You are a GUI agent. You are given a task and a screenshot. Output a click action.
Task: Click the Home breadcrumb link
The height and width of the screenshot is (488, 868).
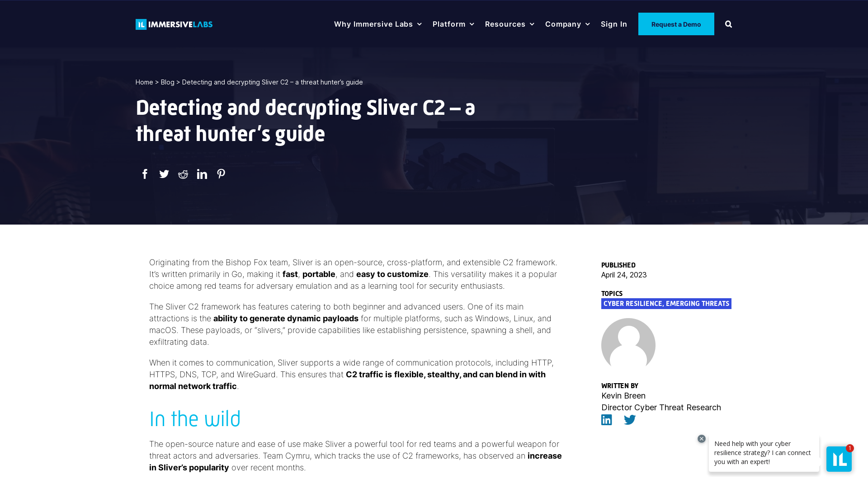(144, 82)
